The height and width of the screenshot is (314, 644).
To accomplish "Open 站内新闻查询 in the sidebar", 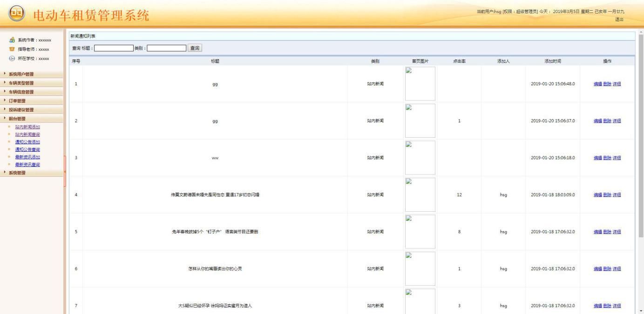I will point(27,134).
